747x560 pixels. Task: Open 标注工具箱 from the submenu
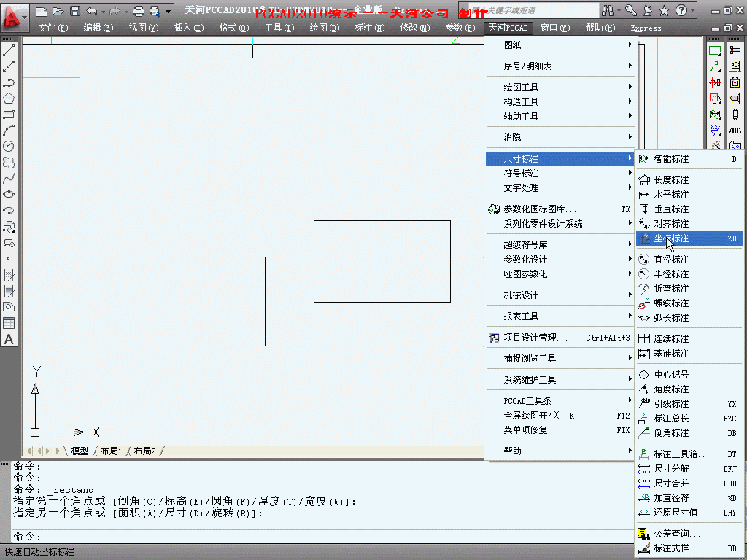click(689, 454)
